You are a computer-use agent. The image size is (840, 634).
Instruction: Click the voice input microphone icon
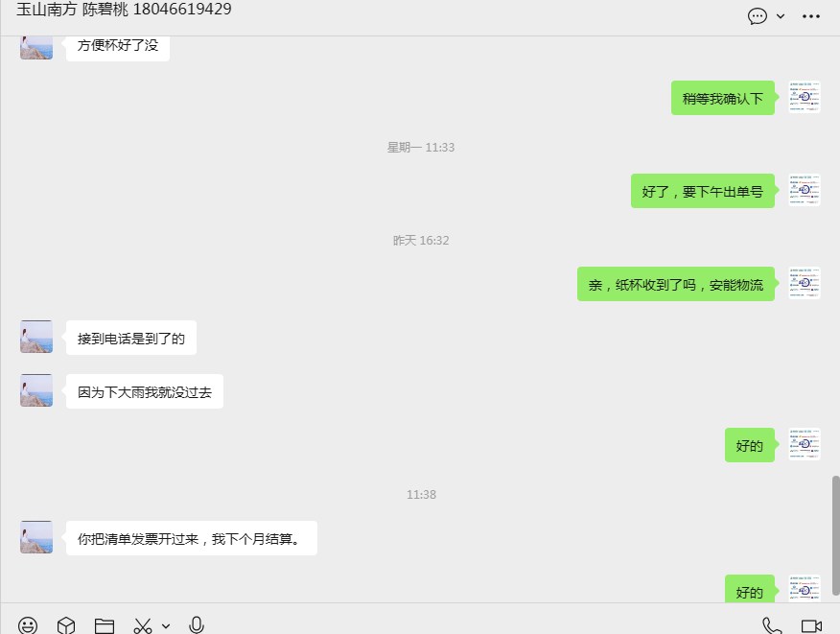[197, 625]
